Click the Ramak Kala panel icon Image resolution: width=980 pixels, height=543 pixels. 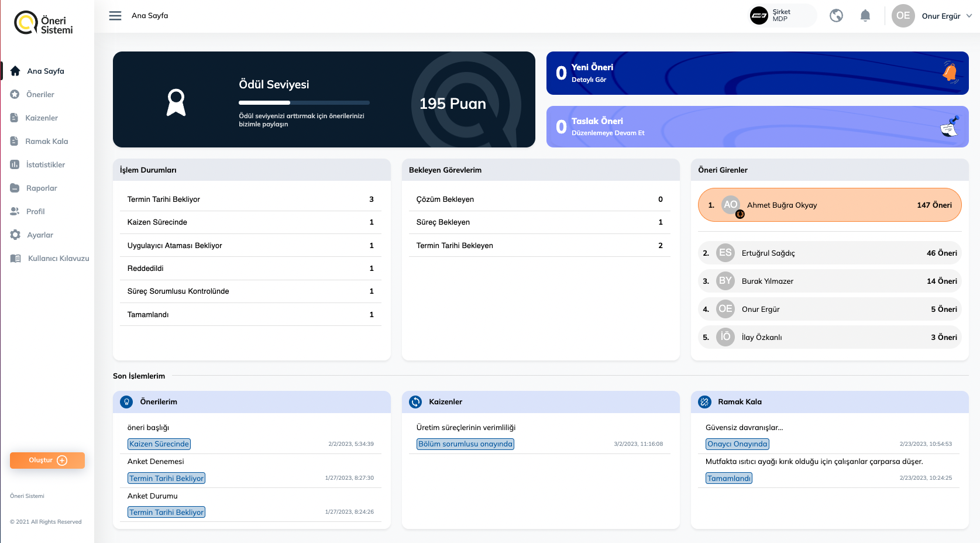pos(704,402)
